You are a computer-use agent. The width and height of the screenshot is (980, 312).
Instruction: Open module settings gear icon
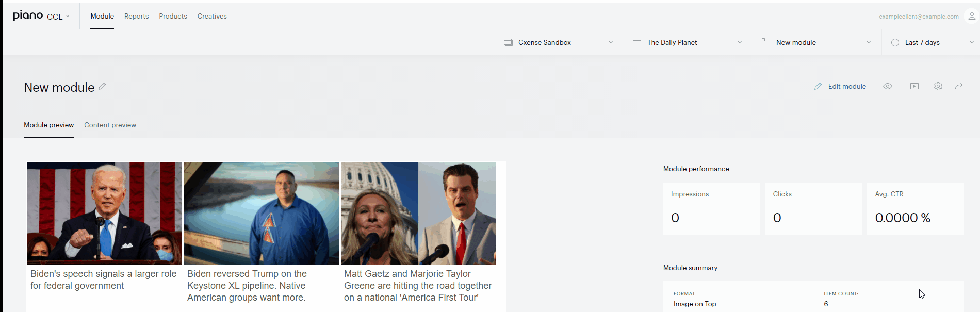938,86
